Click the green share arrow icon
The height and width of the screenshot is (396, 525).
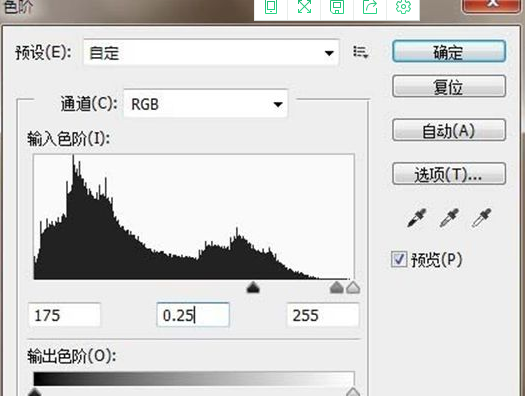[x=370, y=7]
